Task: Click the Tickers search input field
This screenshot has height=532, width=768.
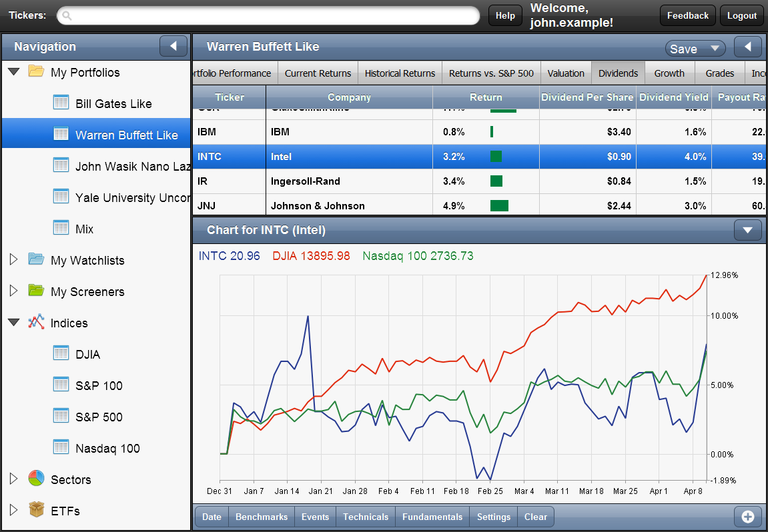Action: tap(268, 15)
